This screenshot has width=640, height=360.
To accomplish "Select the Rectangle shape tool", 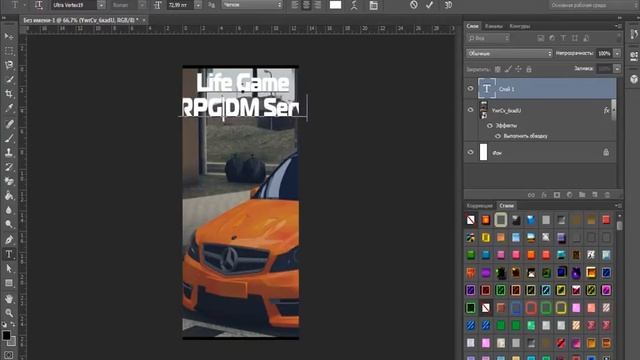I will 9,283.
